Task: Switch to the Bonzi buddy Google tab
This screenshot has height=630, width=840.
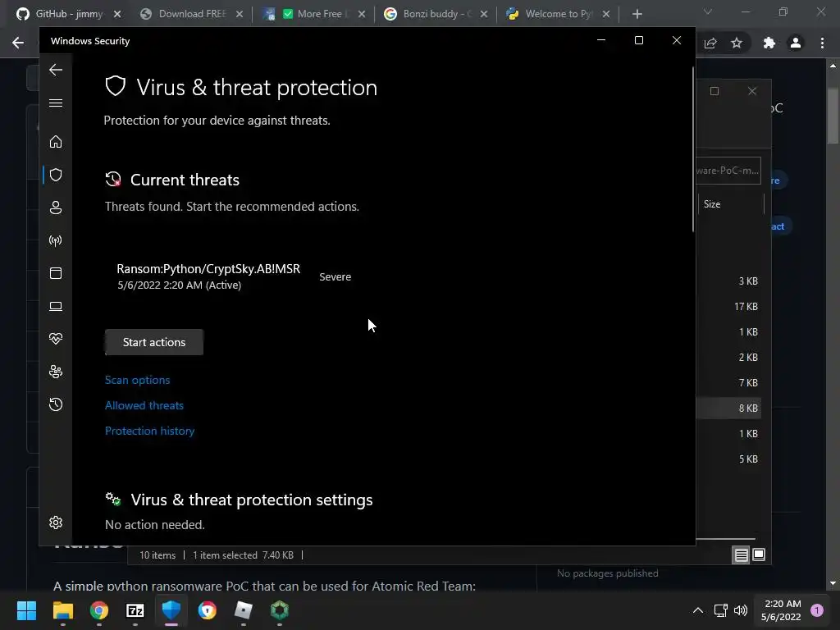Action: (x=435, y=14)
